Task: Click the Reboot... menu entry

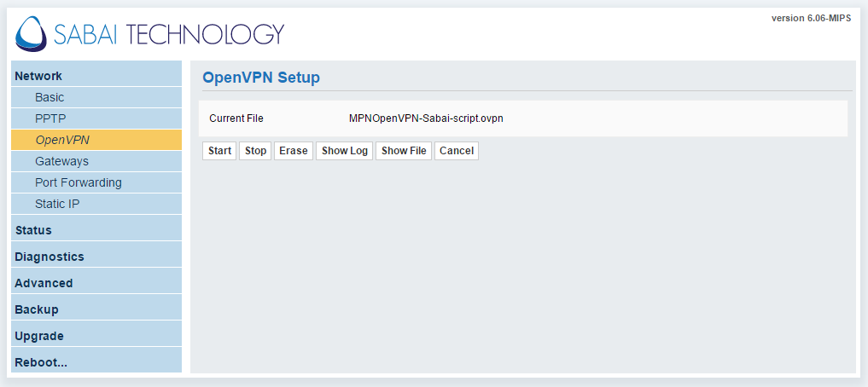Action: [x=96, y=360]
